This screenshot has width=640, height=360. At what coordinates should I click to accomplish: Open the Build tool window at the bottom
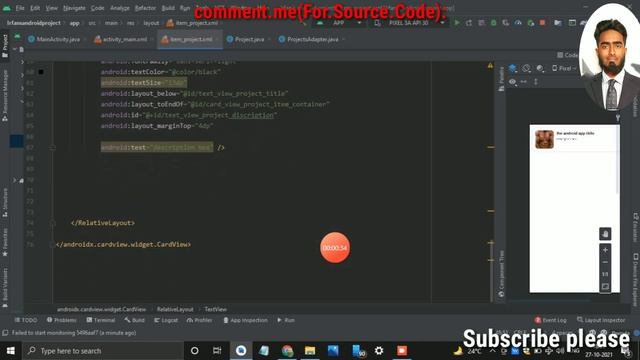135,320
